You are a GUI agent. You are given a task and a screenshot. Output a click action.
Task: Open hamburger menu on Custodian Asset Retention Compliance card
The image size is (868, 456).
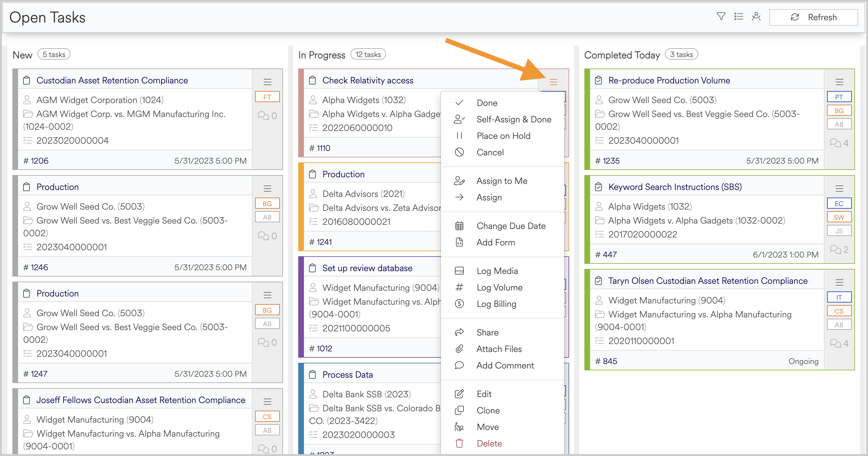[267, 82]
